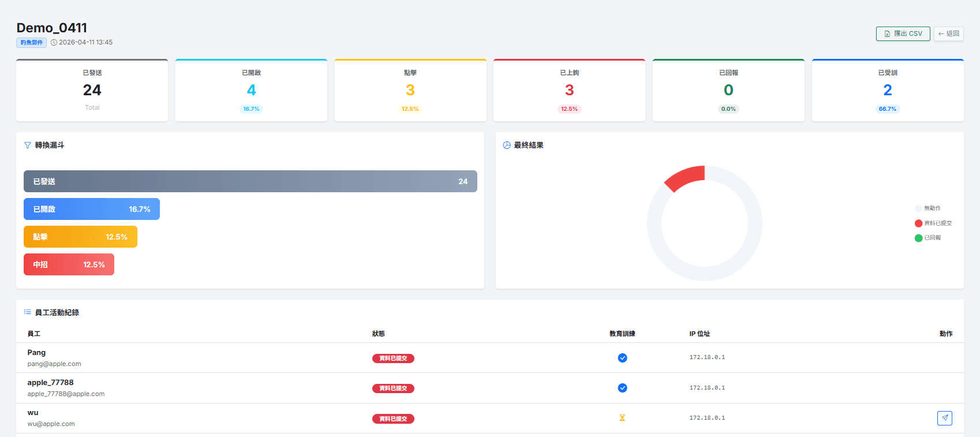Click the IP 172.18.0.1 in Pang's row
The height and width of the screenshot is (437, 980).
[x=707, y=357]
